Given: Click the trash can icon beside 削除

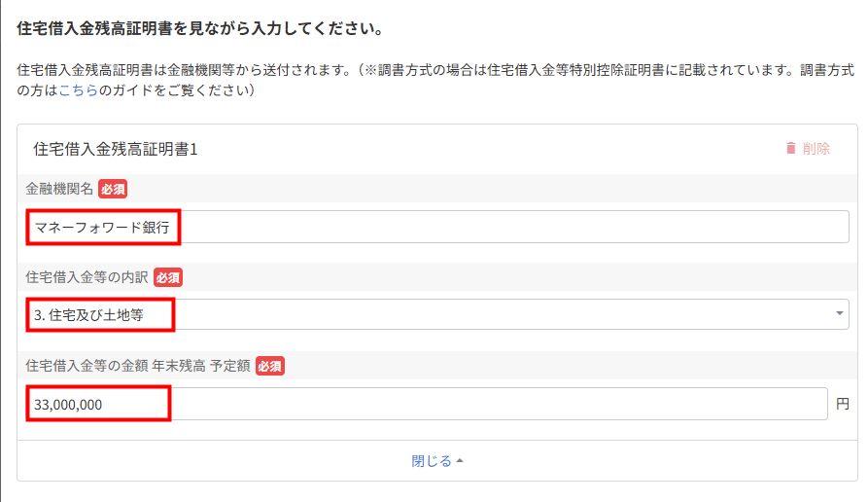Looking at the screenshot, I should point(790,149).
